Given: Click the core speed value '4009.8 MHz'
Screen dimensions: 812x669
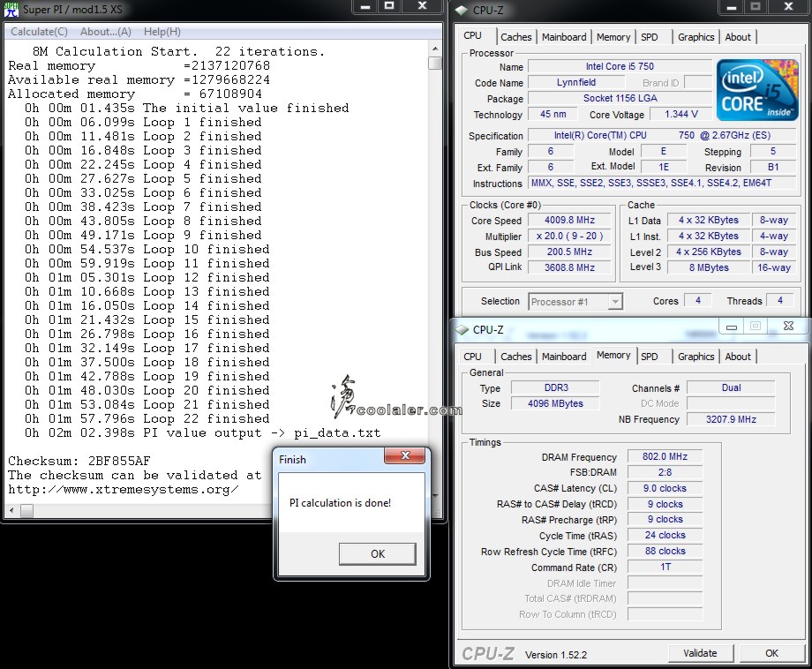Looking at the screenshot, I should (569, 220).
